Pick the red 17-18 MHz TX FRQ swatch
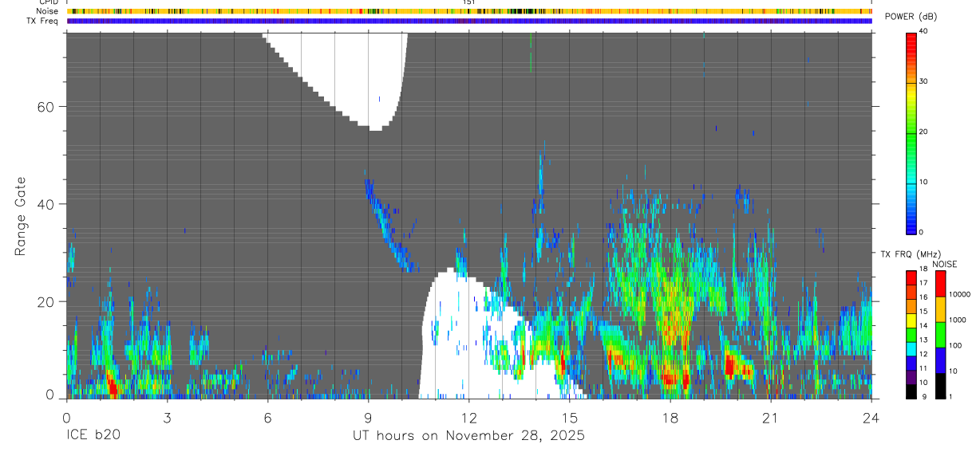 pyautogui.click(x=911, y=277)
